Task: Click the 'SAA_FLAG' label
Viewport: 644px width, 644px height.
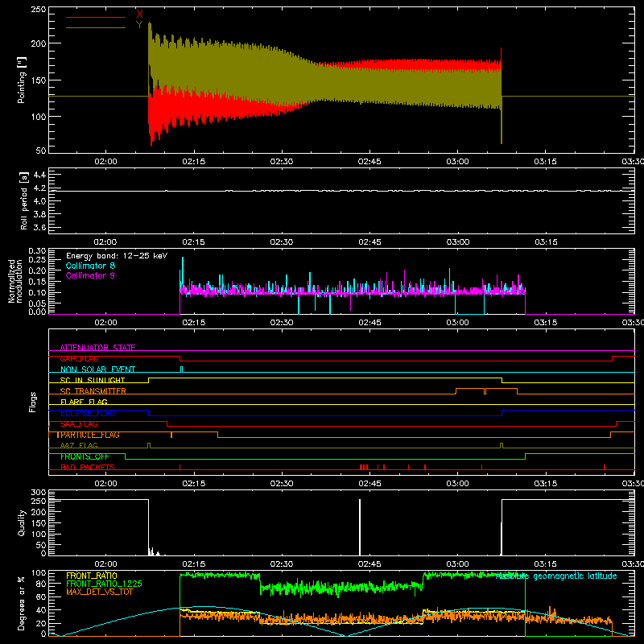Action: click(79, 424)
